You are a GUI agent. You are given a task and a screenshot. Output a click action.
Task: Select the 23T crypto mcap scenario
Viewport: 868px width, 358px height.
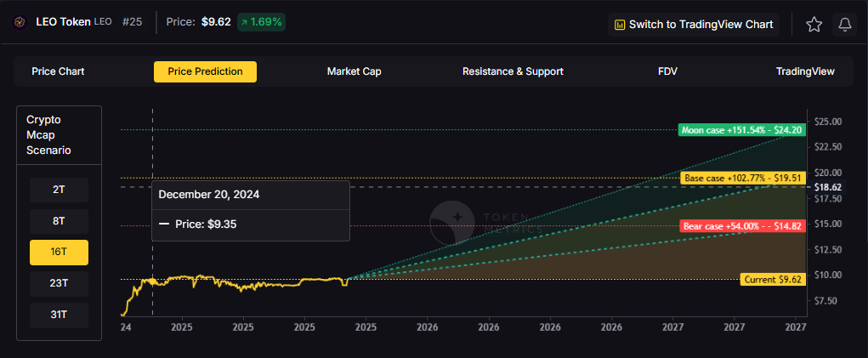tap(59, 284)
